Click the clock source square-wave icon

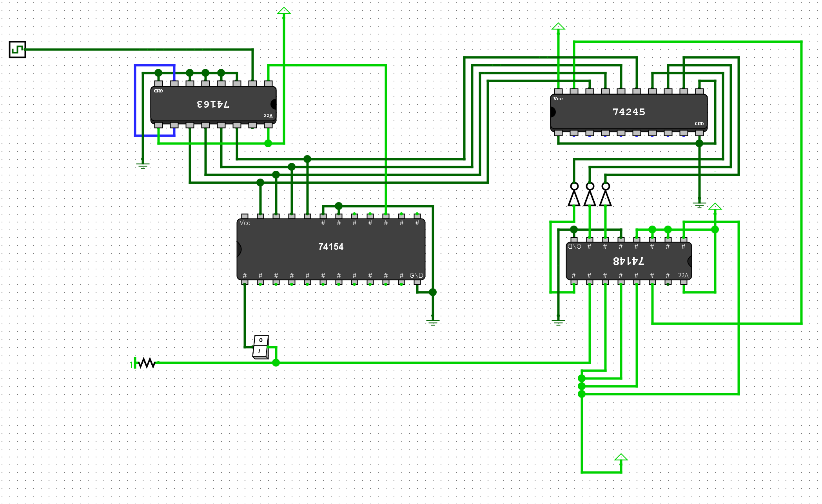click(17, 50)
